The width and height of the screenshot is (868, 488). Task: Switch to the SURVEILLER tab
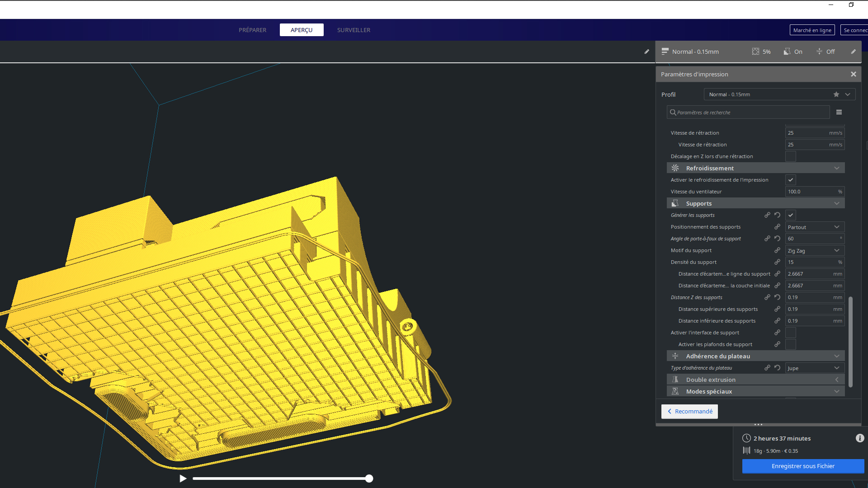[x=354, y=30]
